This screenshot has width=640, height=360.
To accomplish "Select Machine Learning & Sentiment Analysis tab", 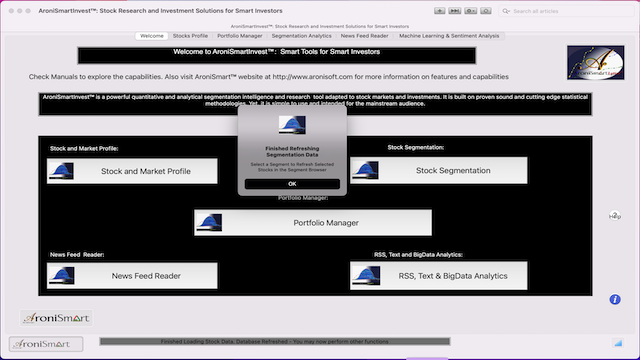I will (449, 36).
